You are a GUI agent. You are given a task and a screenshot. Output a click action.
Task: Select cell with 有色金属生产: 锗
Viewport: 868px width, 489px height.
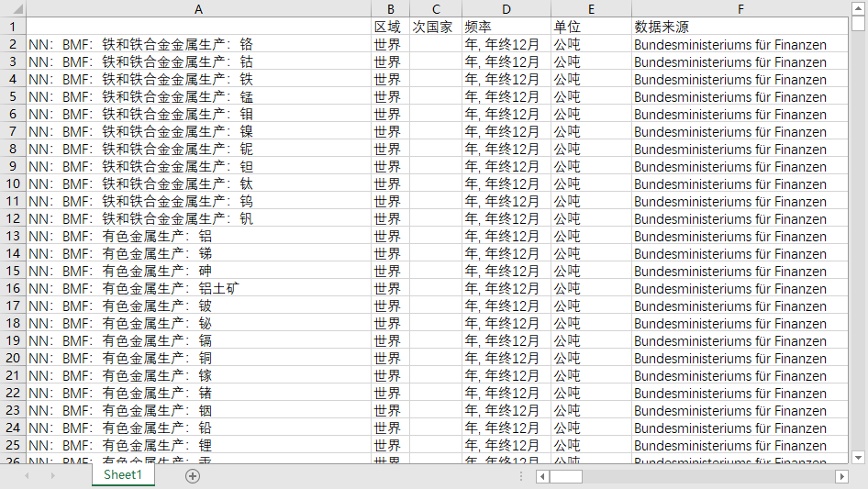[x=199, y=394]
